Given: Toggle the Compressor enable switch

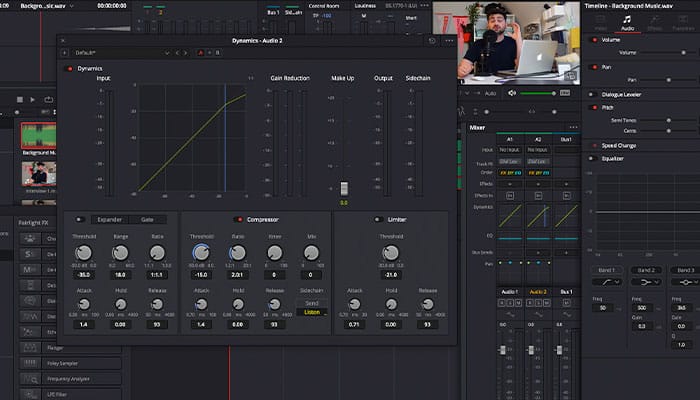Looking at the screenshot, I should click(239, 220).
